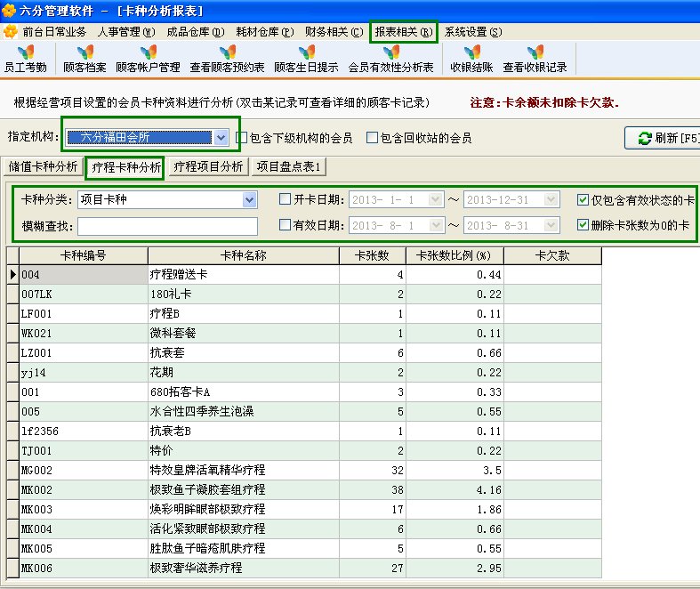700x589 pixels.
Task: Switch to 储值卡种分析 tab
Action: pos(43,167)
